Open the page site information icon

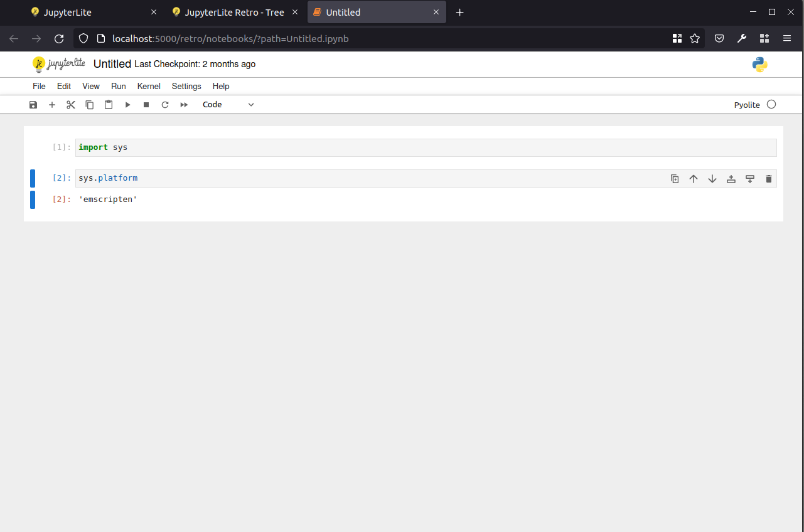point(101,39)
